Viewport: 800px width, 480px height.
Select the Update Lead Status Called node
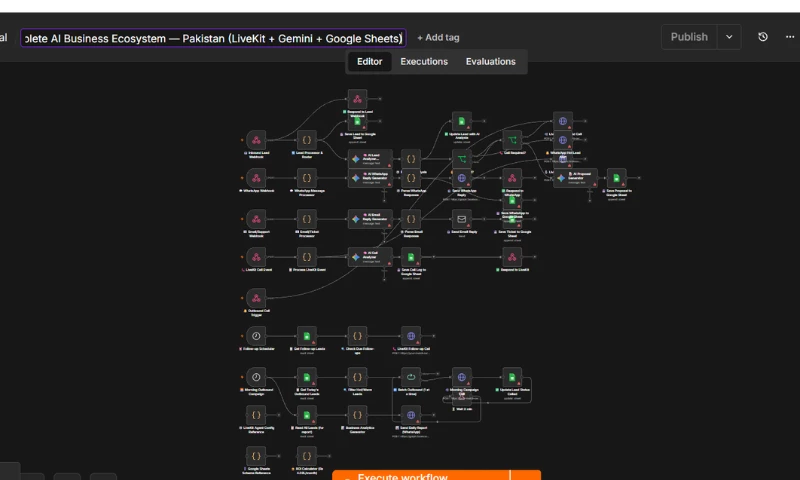pos(512,377)
